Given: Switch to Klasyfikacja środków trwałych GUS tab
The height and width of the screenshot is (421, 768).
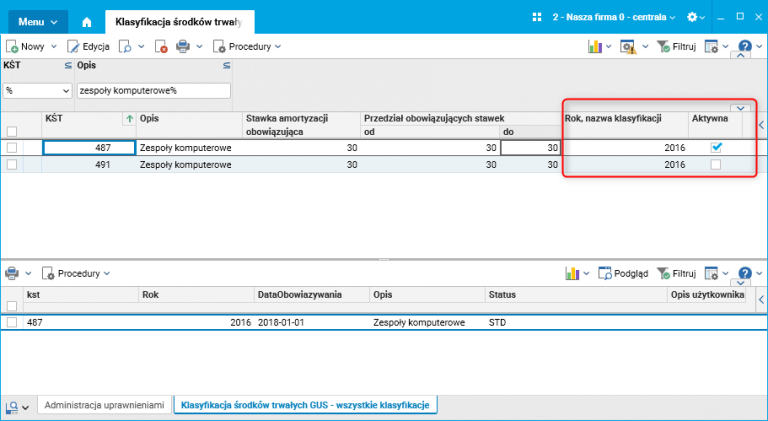Looking at the screenshot, I should point(305,405).
